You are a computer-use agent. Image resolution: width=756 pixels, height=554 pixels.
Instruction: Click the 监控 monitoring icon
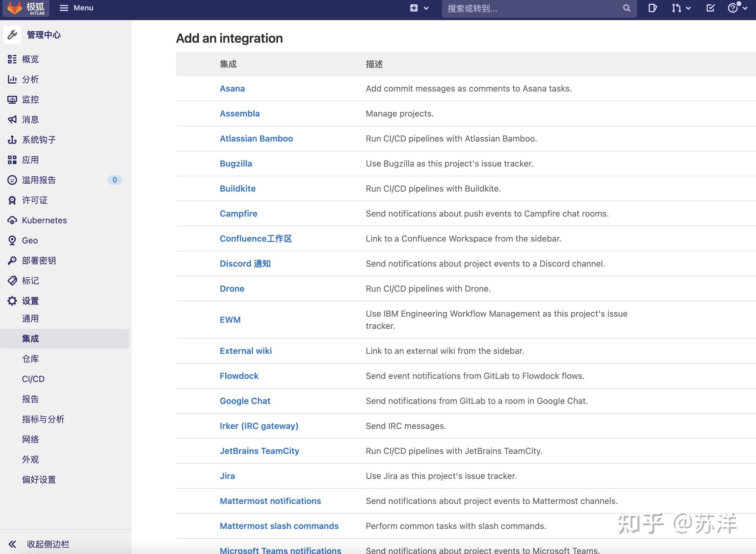12,99
